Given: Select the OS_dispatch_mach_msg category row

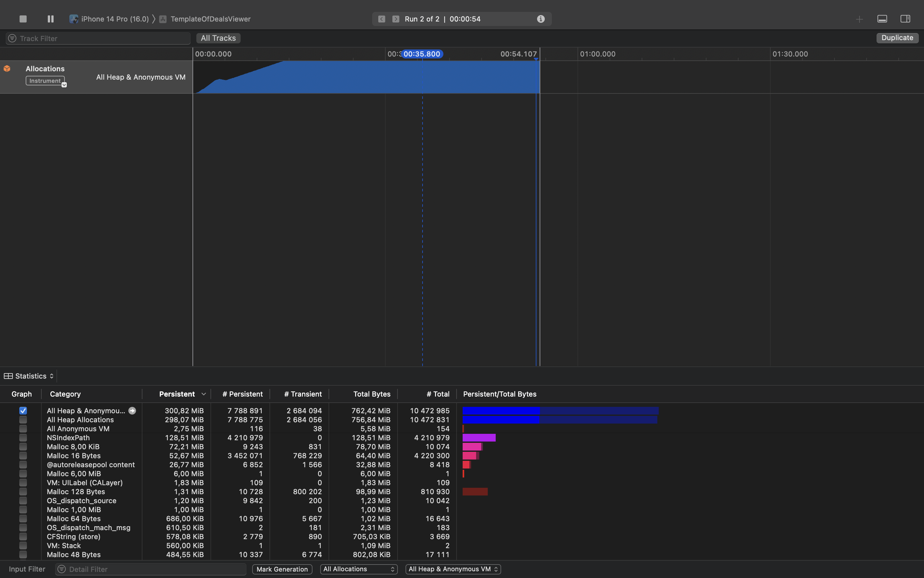Looking at the screenshot, I should tap(462, 528).
